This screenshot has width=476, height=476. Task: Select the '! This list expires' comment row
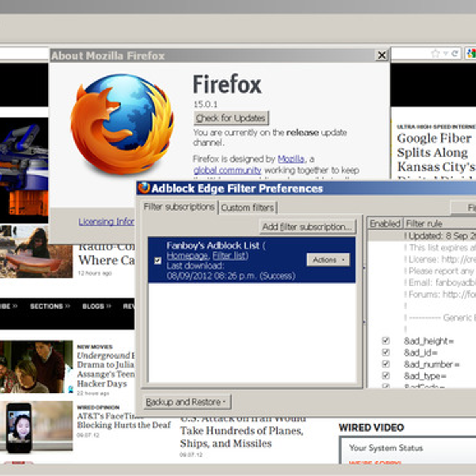pyautogui.click(x=421, y=248)
